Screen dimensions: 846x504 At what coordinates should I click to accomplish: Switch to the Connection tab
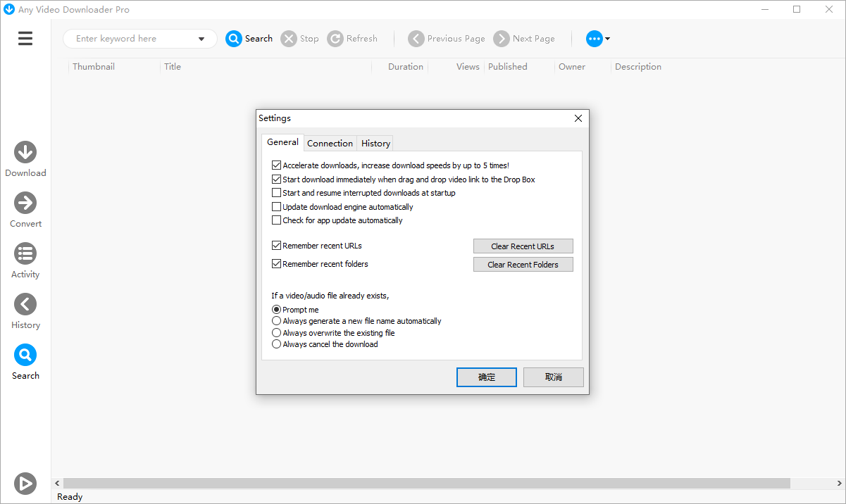(330, 143)
